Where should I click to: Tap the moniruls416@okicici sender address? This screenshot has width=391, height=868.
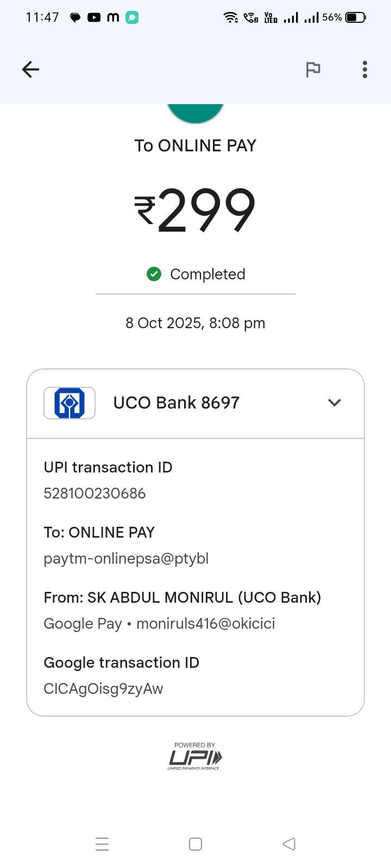205,624
